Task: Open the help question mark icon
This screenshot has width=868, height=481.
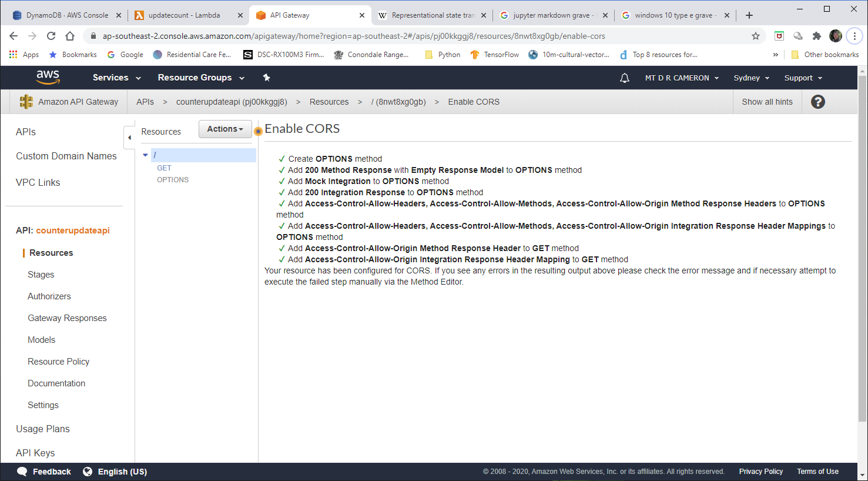Action: click(x=818, y=102)
